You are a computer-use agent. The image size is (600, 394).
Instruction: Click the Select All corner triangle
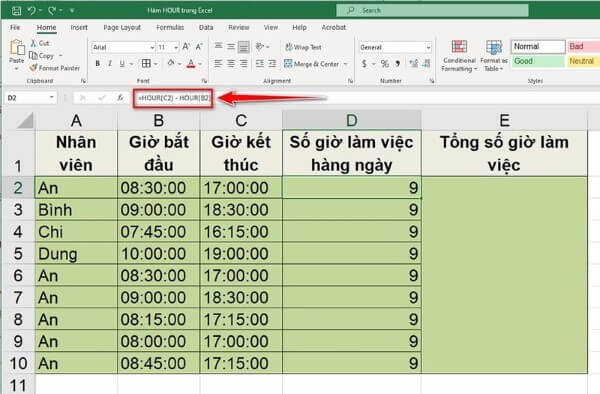pos(25,121)
